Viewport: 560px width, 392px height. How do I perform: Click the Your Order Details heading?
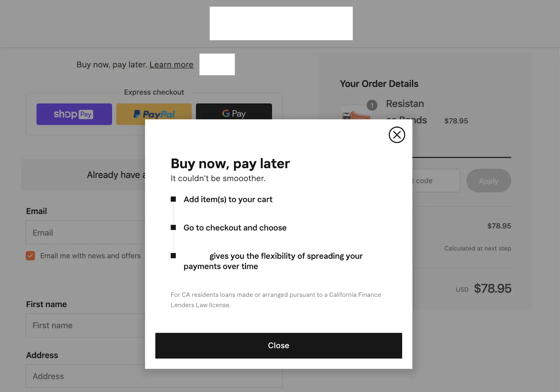(379, 84)
